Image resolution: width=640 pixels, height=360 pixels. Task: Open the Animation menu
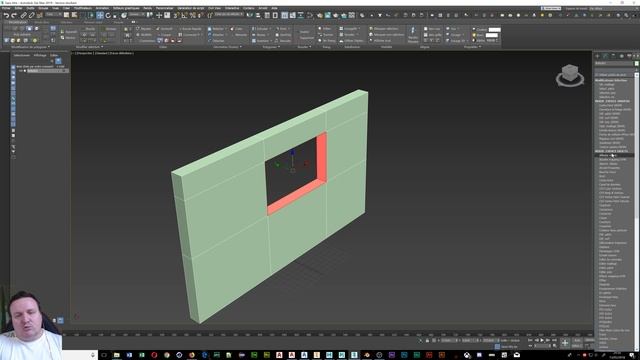[x=102, y=8]
